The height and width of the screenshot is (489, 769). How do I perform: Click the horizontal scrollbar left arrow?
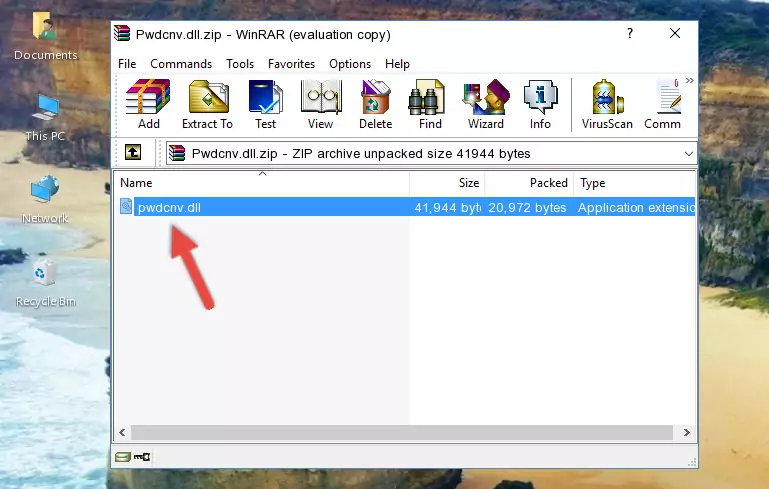[x=122, y=433]
